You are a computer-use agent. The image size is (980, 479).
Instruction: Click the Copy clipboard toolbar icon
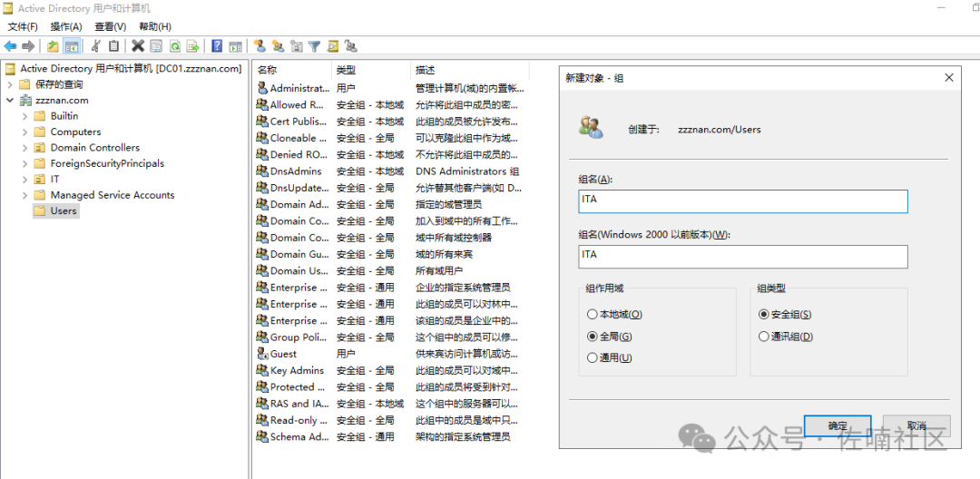point(113,46)
